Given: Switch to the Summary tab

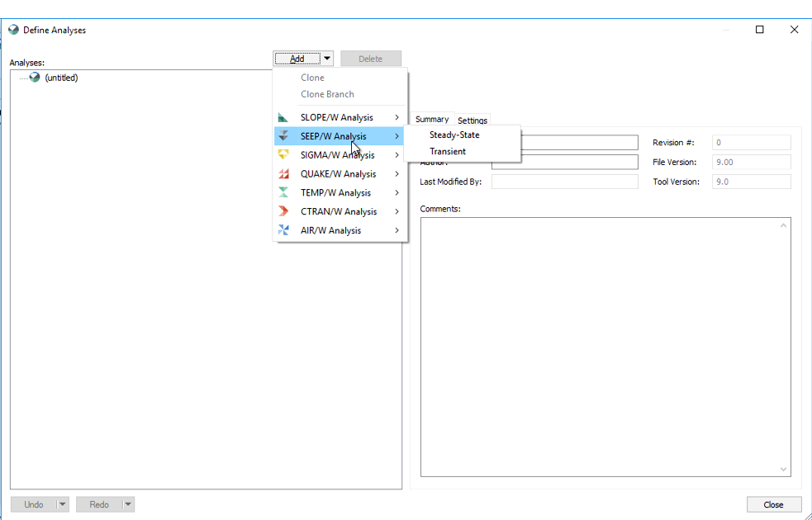Looking at the screenshot, I should click(432, 120).
